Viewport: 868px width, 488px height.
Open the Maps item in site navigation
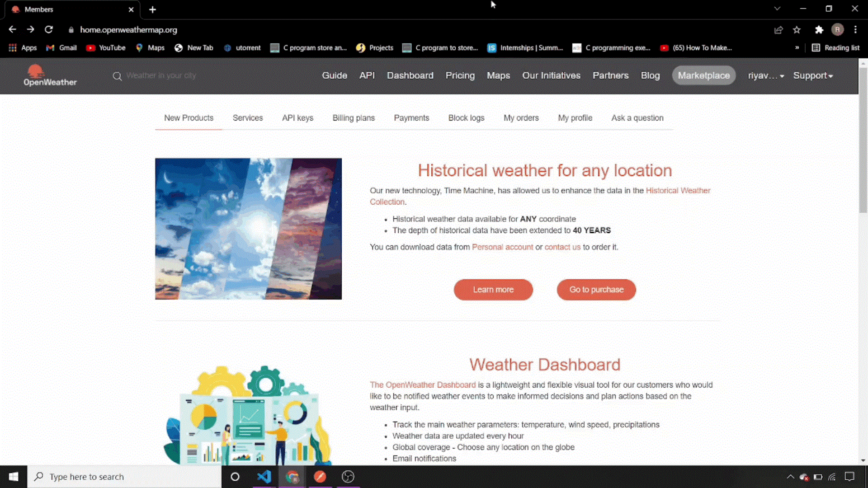(498, 76)
